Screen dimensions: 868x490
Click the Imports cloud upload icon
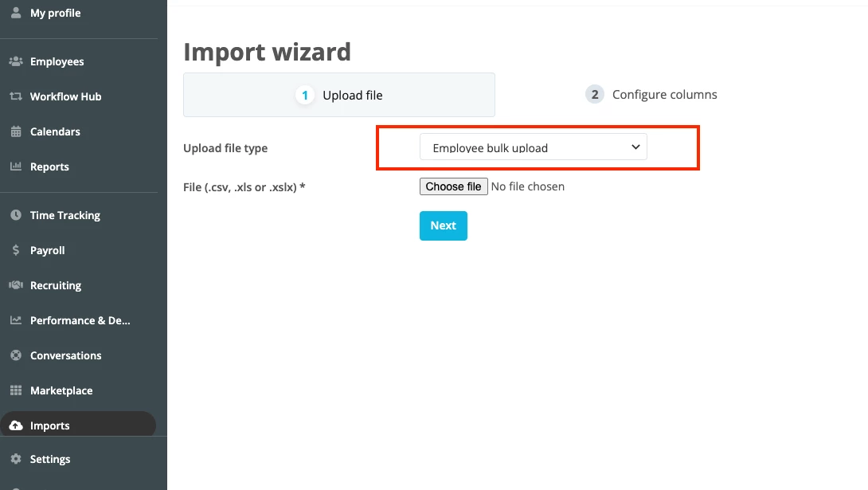(x=16, y=425)
